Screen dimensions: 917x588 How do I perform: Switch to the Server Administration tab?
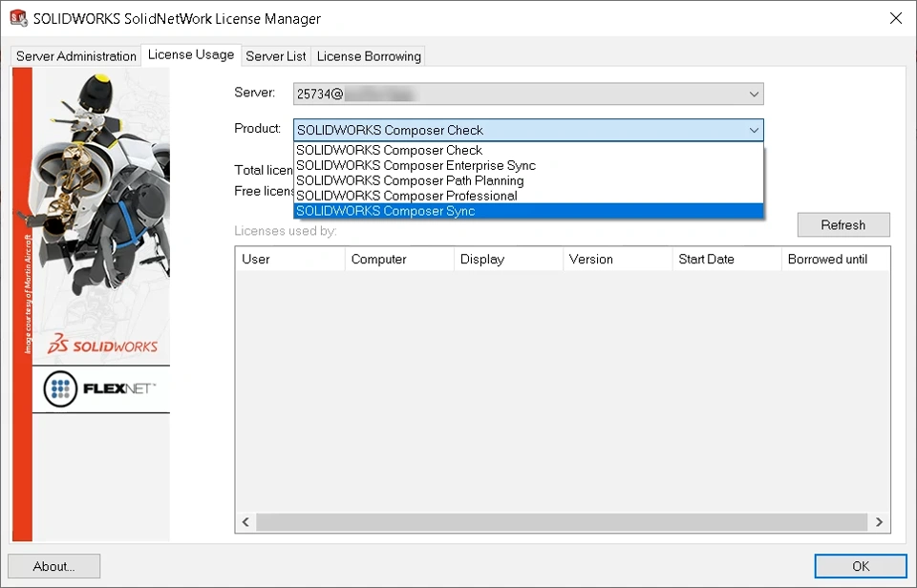coord(76,56)
